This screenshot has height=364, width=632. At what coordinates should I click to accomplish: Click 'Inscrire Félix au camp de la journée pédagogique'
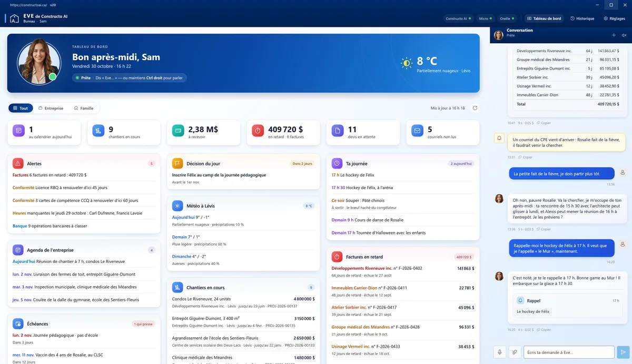click(219, 175)
